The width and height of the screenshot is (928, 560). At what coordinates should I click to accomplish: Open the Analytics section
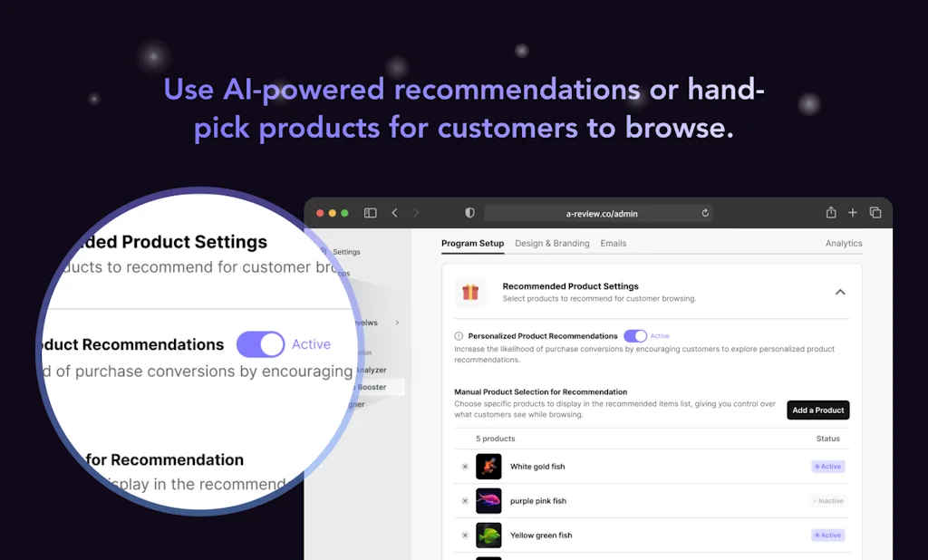pos(844,243)
